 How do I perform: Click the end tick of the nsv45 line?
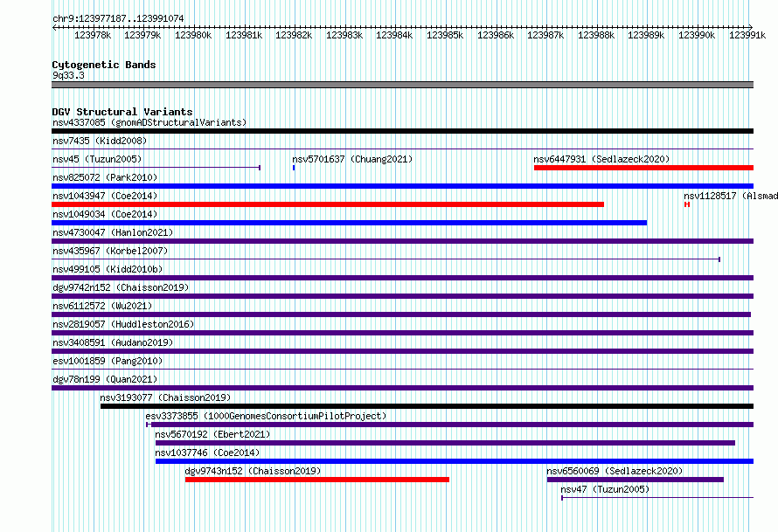(x=260, y=168)
